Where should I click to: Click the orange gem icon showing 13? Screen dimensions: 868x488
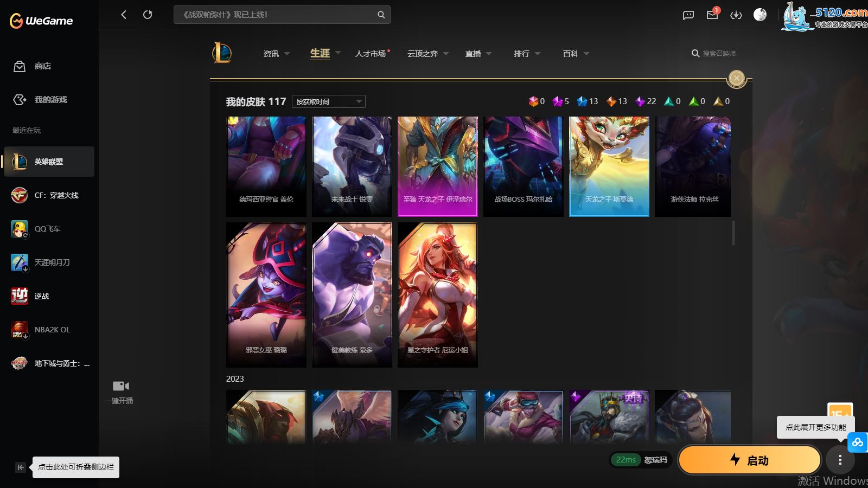pyautogui.click(x=611, y=101)
